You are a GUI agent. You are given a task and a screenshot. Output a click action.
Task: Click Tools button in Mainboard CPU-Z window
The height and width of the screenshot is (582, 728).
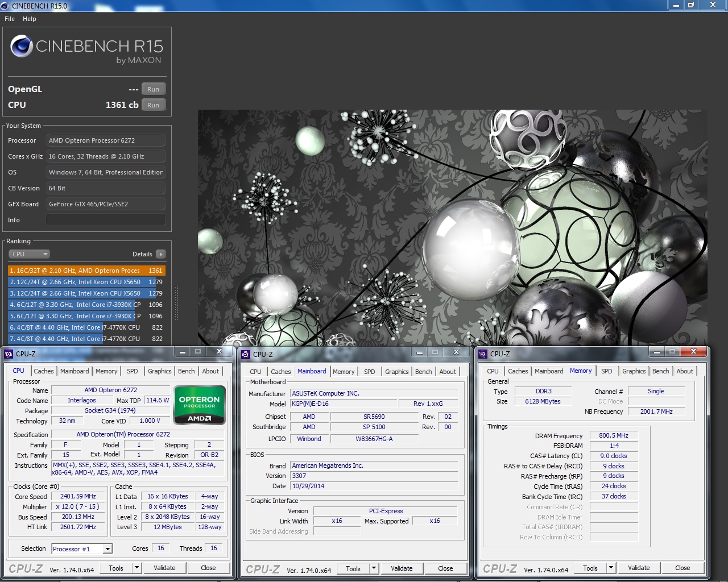point(353,568)
